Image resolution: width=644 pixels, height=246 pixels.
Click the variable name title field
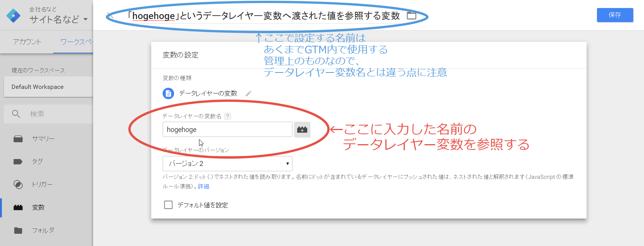tap(264, 16)
